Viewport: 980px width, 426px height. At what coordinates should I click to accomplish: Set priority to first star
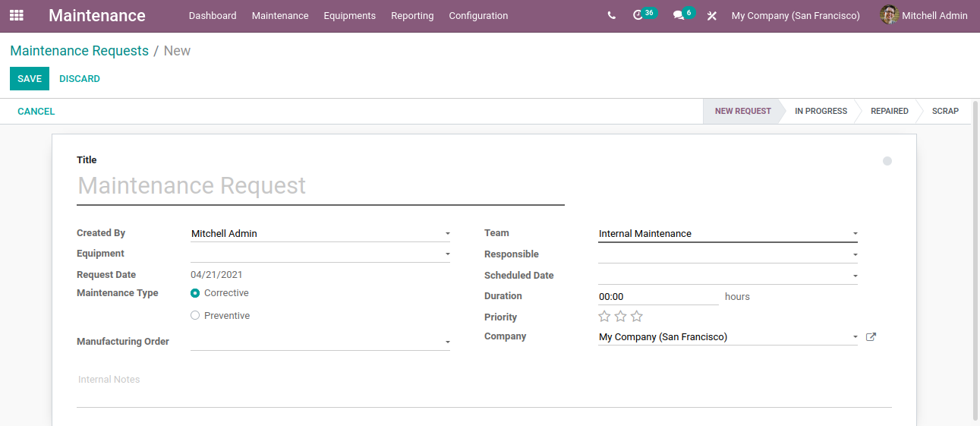pos(604,316)
